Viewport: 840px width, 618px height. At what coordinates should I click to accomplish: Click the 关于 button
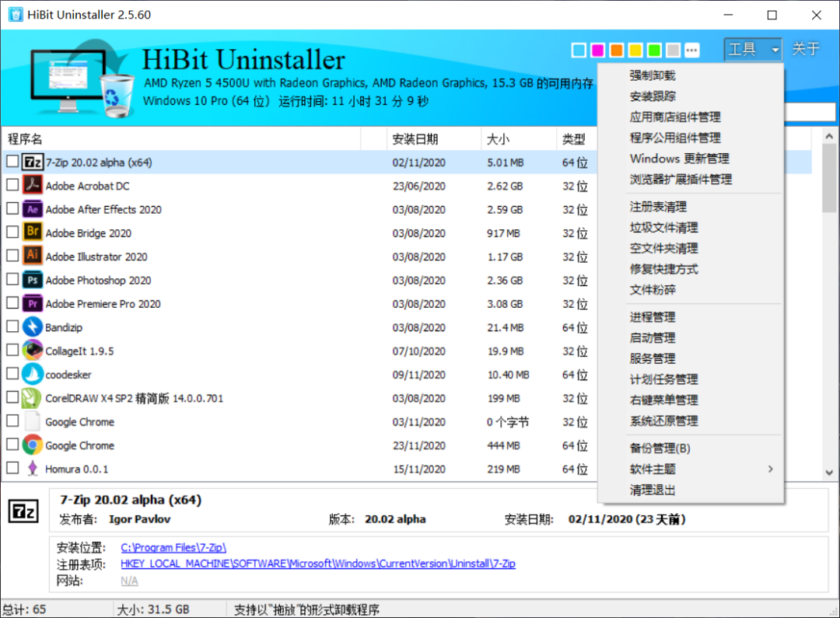point(806,49)
